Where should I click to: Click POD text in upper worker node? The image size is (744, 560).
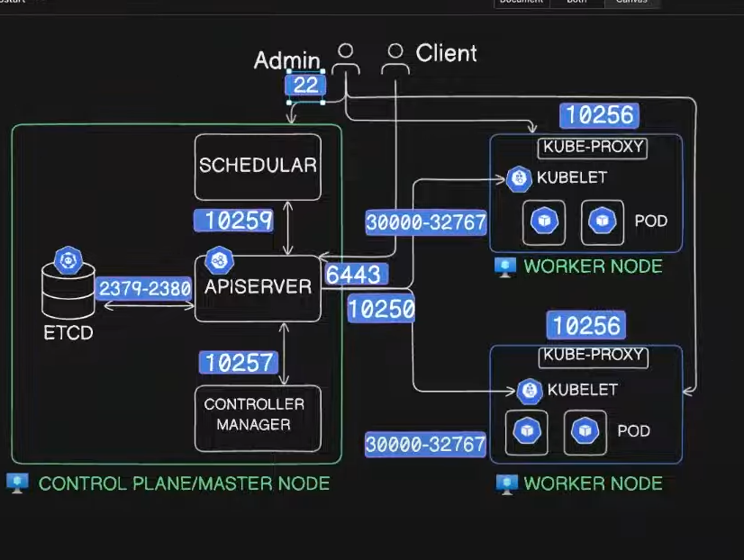pos(651,221)
